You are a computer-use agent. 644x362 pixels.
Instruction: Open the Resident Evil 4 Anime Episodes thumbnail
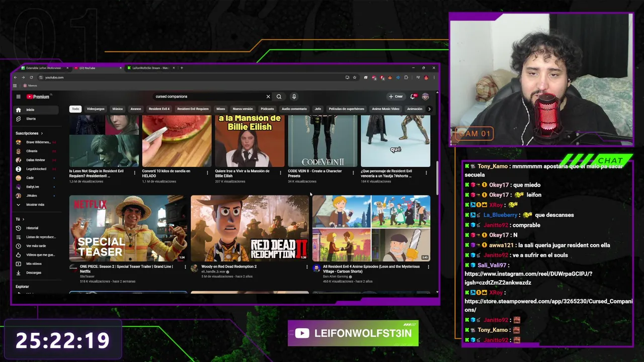(371, 228)
